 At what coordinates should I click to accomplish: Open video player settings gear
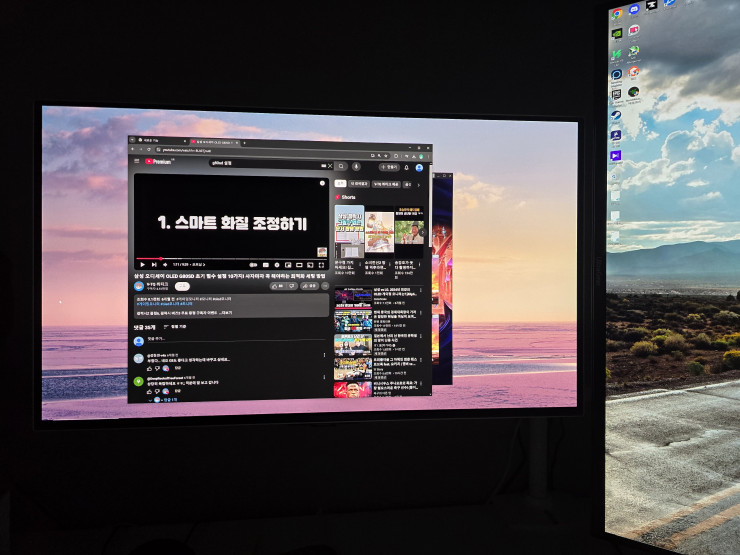[277, 265]
